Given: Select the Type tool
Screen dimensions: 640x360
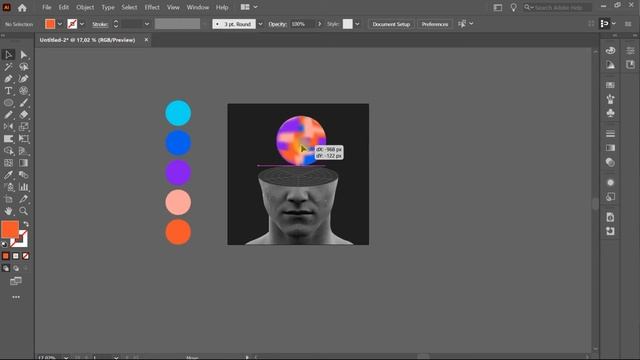Looking at the screenshot, I should click(x=8, y=91).
